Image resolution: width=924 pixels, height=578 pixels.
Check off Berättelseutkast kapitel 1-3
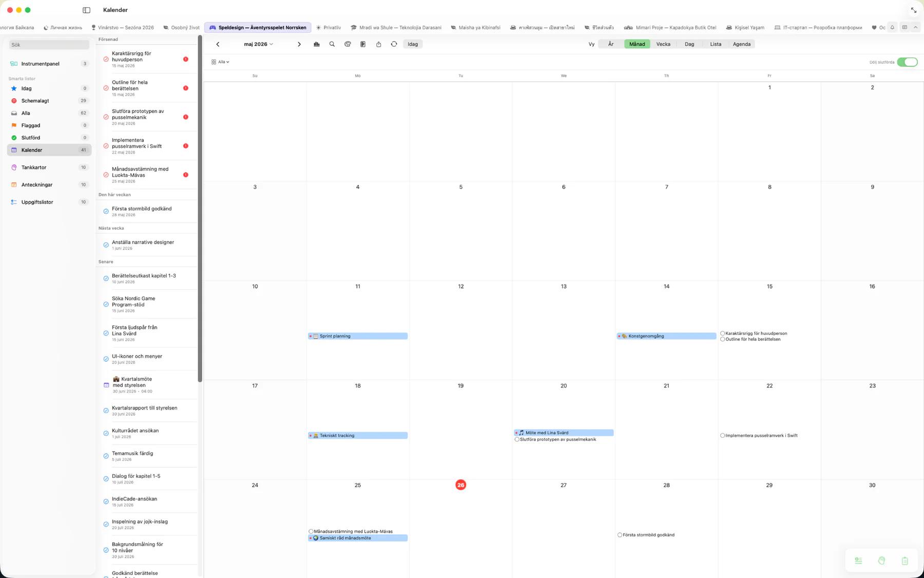(106, 278)
